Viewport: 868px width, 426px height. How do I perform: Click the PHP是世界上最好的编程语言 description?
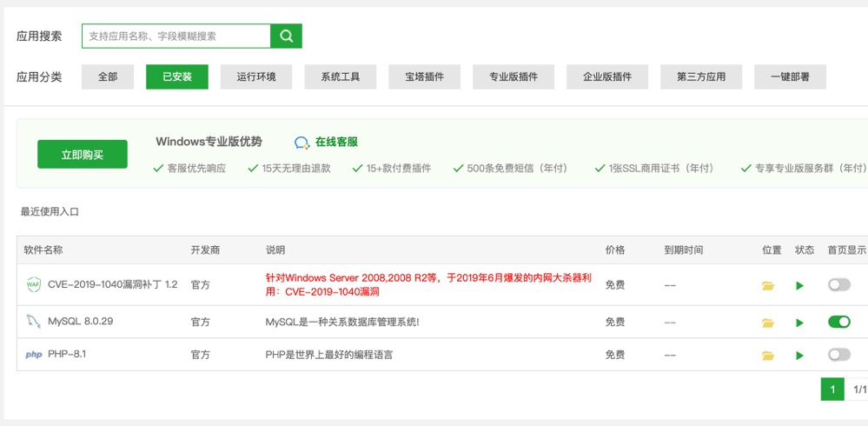(328, 355)
